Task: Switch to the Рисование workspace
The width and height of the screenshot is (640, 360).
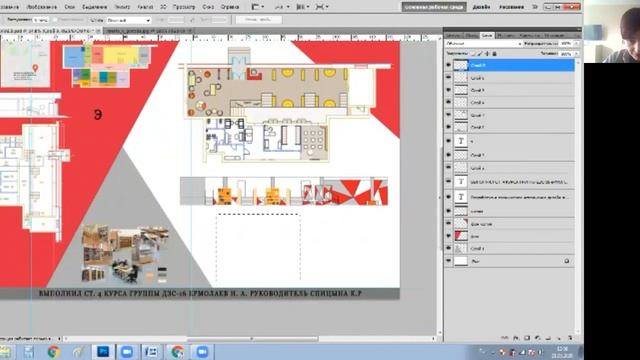Action: click(511, 7)
